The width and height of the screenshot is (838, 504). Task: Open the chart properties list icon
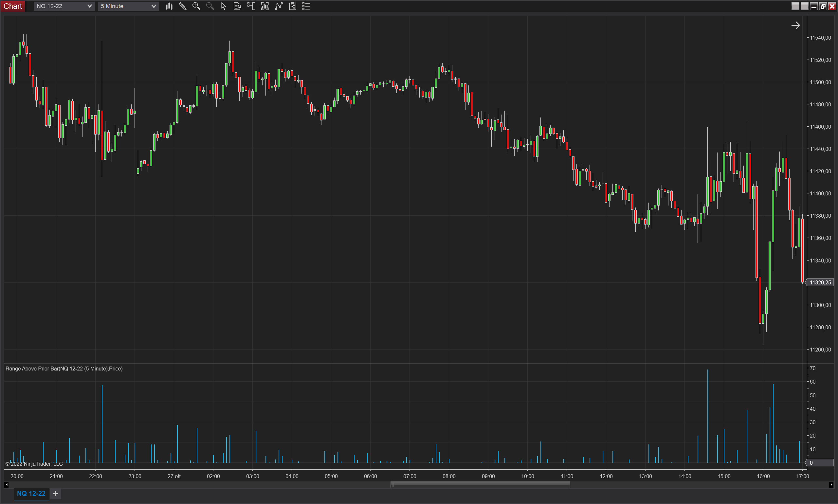[306, 6]
